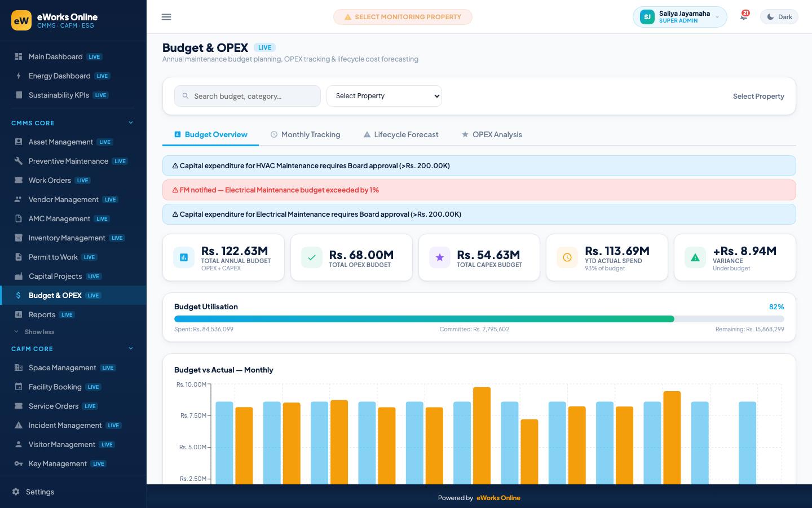Click the Sustainability KPIs icon
Viewport: 812px width, 508px height.
click(x=19, y=95)
